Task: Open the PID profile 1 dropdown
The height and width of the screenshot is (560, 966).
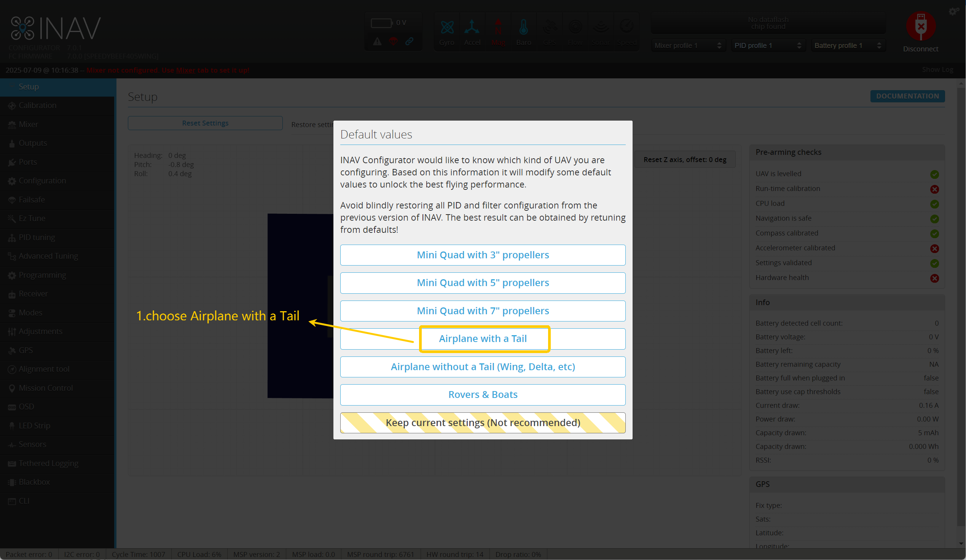Action: (768, 46)
